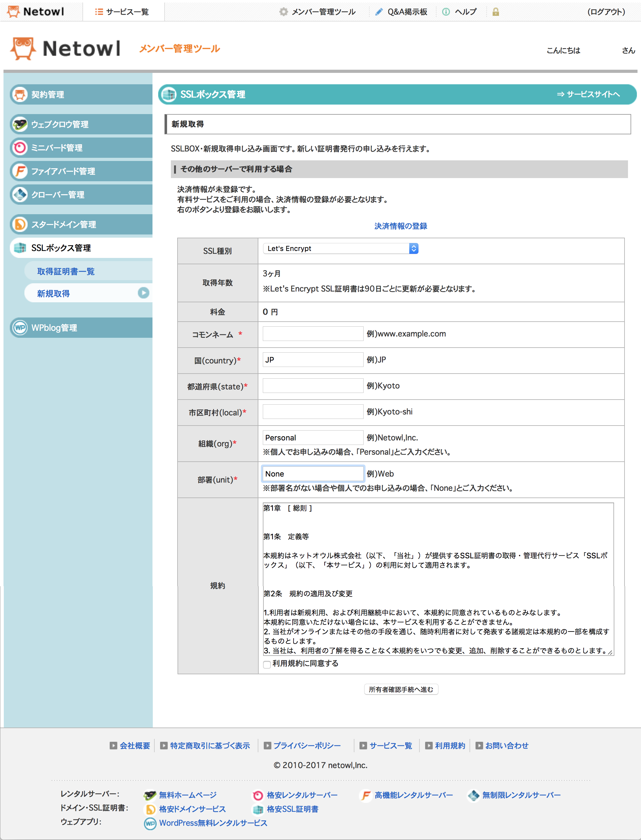Click the '3ヶ月' acquisition period text

(x=272, y=273)
